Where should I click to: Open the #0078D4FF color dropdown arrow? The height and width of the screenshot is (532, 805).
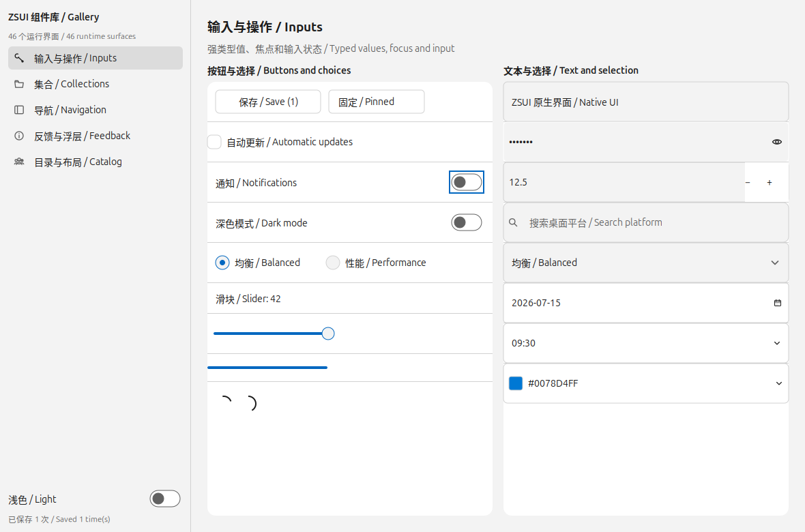(779, 383)
